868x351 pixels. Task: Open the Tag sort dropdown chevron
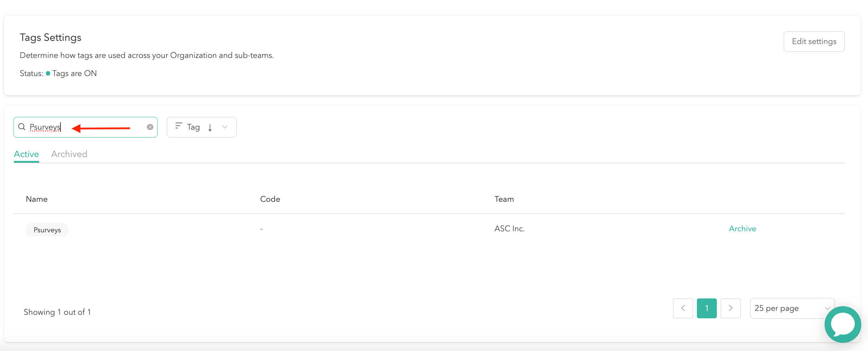pyautogui.click(x=225, y=127)
